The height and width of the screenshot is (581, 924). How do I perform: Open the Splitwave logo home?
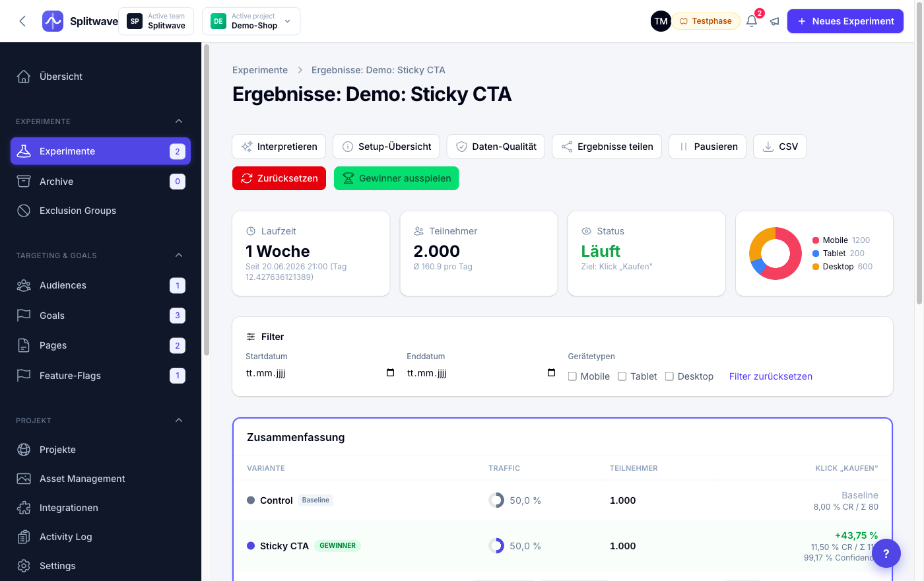tap(80, 21)
